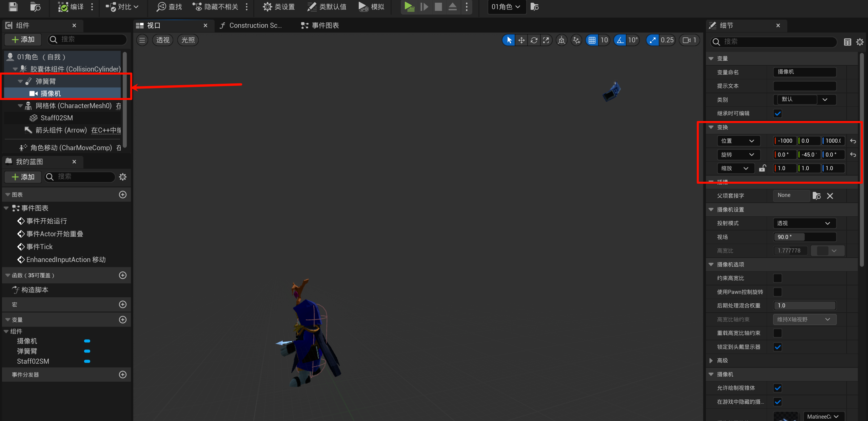Toggle 使用Pawn控制旋转 checkbox
868x421 pixels.
click(777, 292)
